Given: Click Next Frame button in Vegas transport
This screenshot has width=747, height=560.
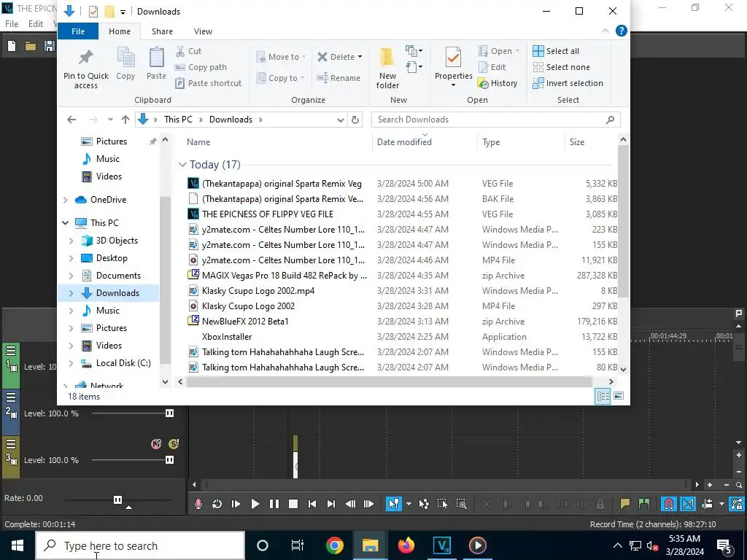Looking at the screenshot, I should [x=368, y=504].
